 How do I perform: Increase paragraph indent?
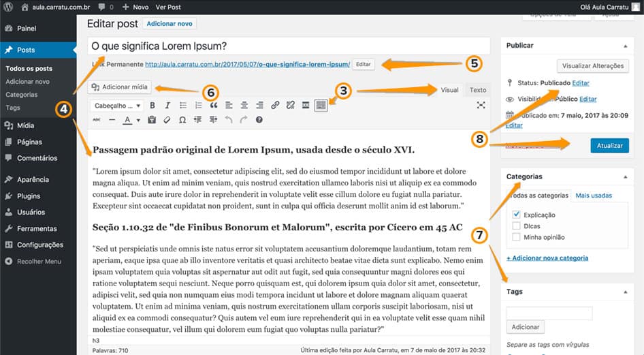click(x=213, y=120)
